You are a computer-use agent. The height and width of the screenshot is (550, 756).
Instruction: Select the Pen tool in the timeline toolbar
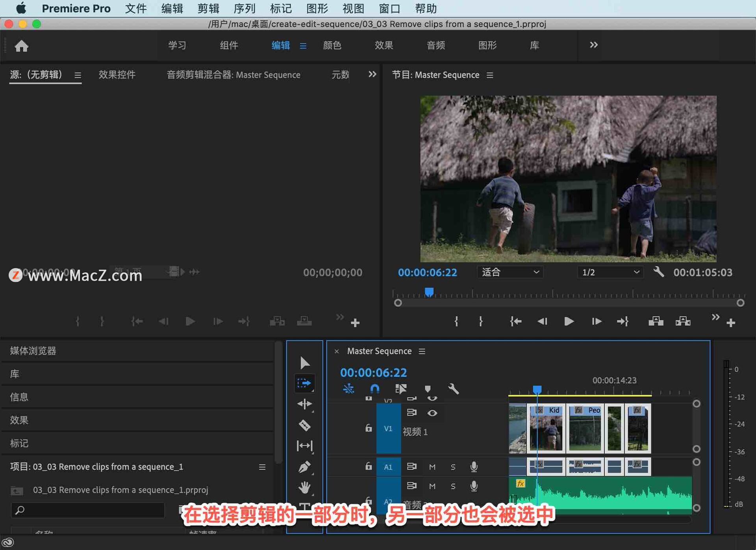[305, 467]
